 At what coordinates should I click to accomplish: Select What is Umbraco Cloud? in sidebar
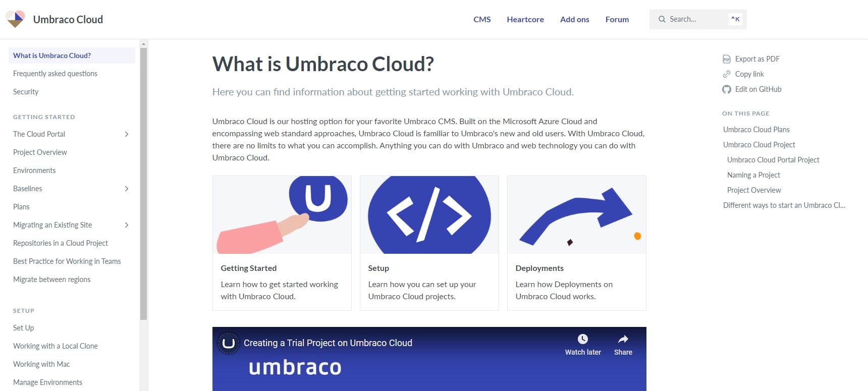coord(72,55)
